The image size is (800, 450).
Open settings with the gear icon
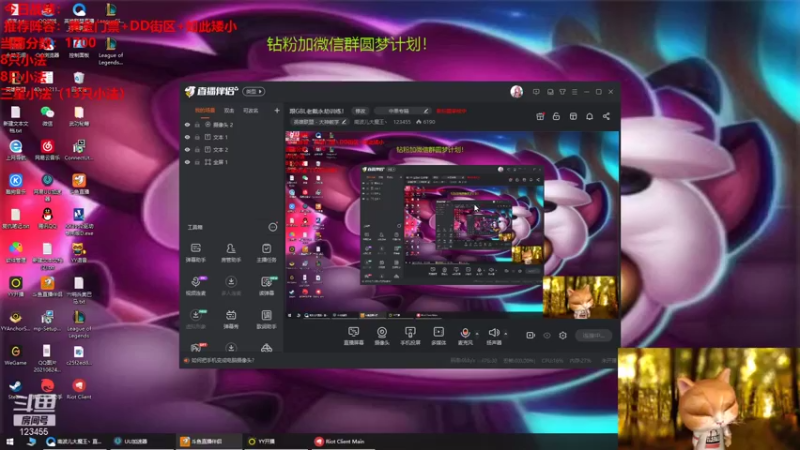(563, 335)
